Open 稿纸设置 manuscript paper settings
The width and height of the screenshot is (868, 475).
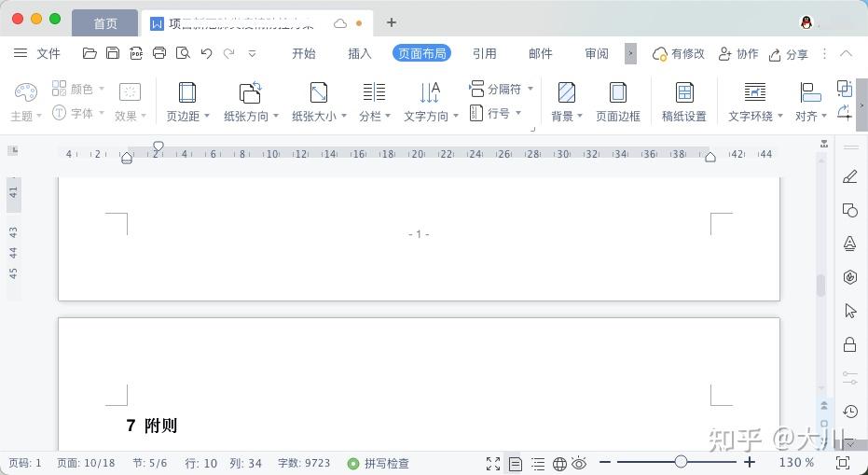click(684, 102)
